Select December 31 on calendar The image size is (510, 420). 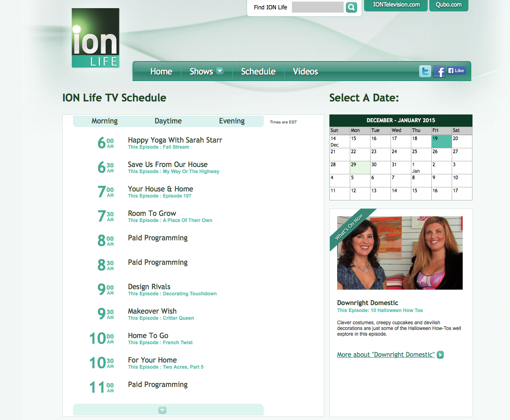coord(401,167)
